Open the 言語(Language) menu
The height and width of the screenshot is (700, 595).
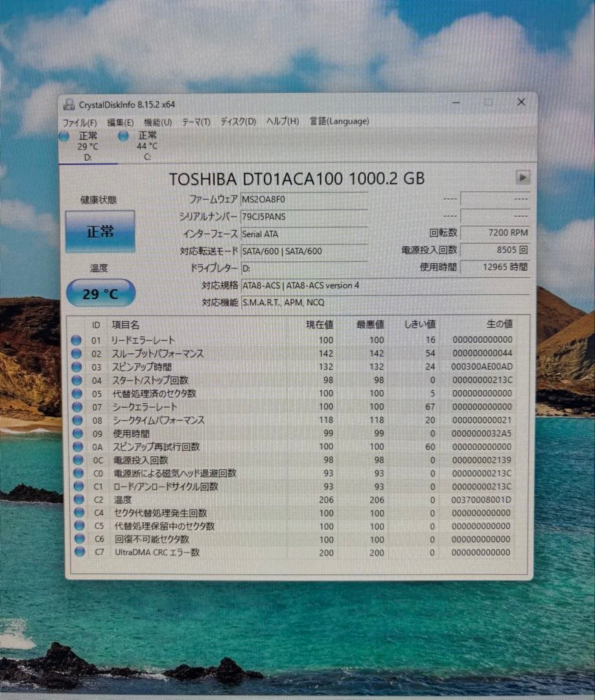pyautogui.click(x=340, y=121)
